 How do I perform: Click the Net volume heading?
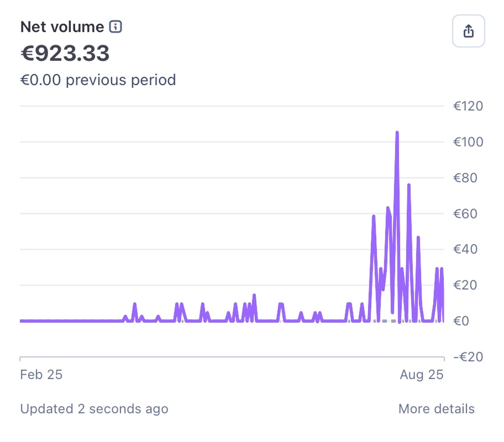pos(62,27)
